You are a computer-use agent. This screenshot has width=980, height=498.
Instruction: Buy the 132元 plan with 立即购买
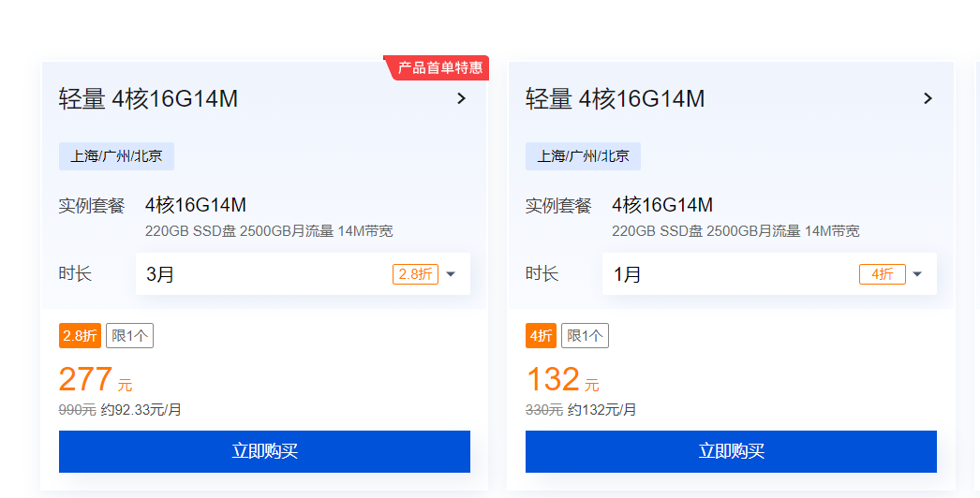click(x=731, y=451)
